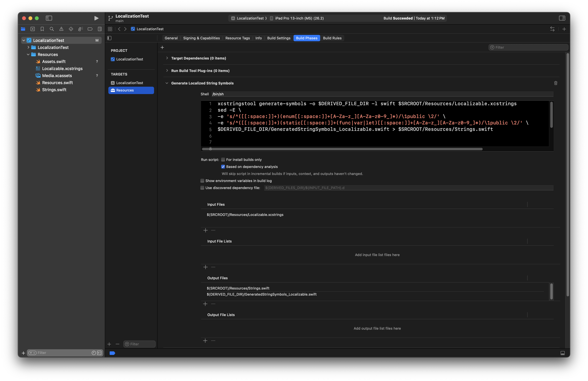
Task: Enable For install builds only
Action: coord(223,160)
